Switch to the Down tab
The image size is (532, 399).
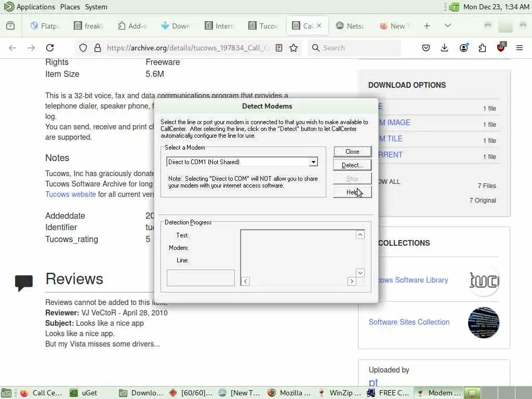pyautogui.click(x=176, y=26)
